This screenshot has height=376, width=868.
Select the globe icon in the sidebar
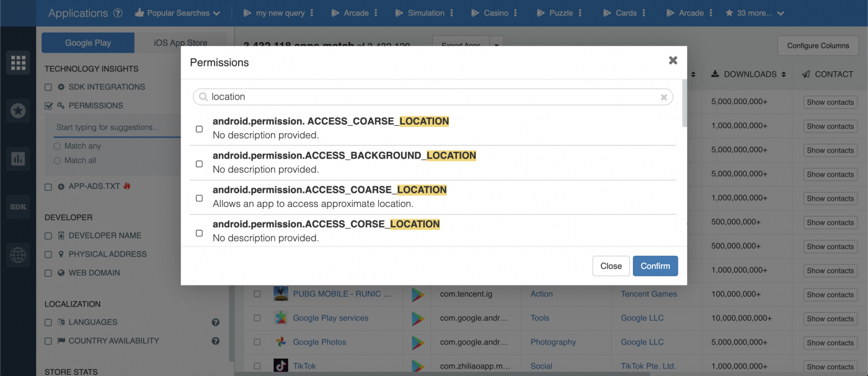pyautogui.click(x=18, y=255)
